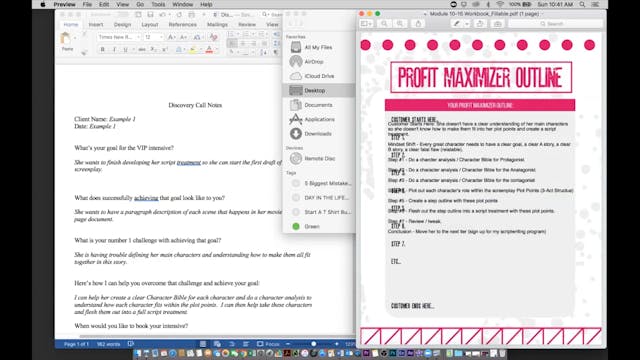Toggle Bold formatting in Word

point(102,49)
